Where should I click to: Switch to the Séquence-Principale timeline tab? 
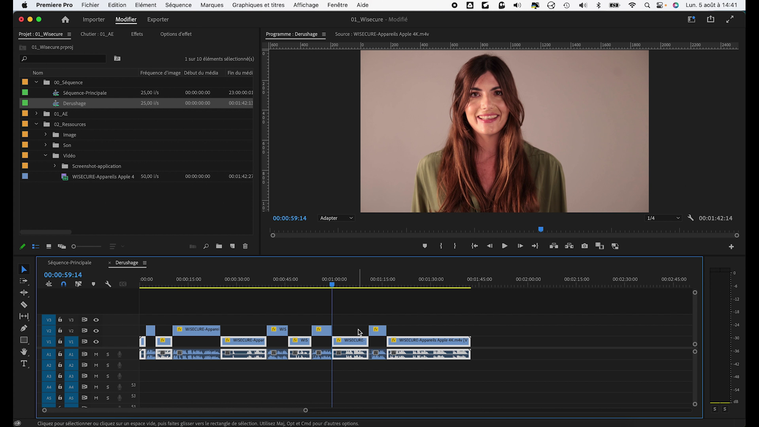pyautogui.click(x=69, y=263)
